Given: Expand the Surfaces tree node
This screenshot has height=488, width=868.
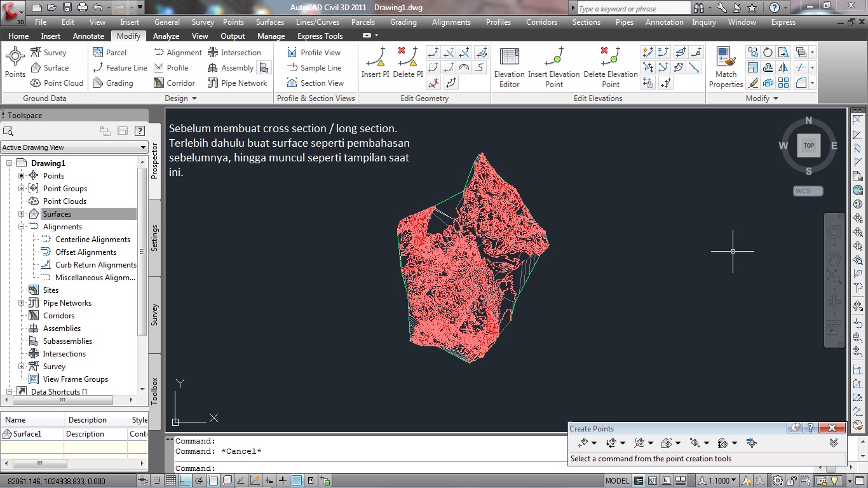Looking at the screenshot, I should 22,214.
